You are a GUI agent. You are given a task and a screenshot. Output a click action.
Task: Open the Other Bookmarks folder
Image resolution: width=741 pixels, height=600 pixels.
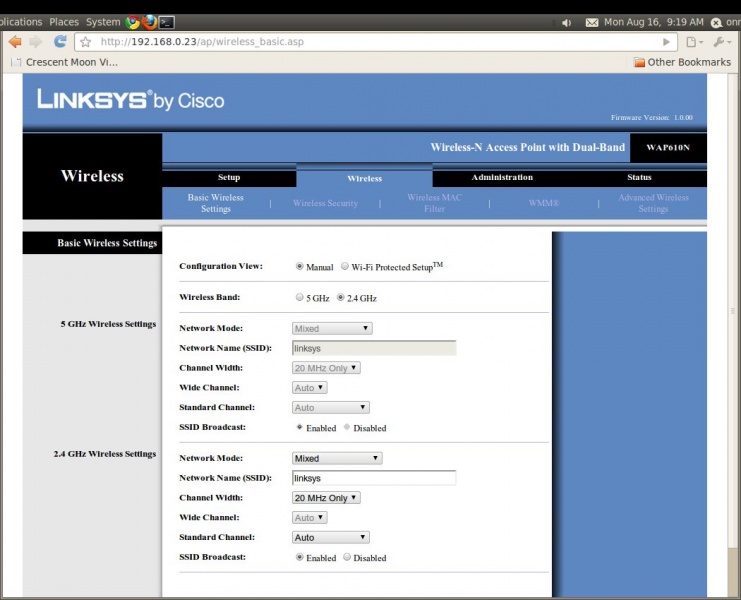point(682,62)
